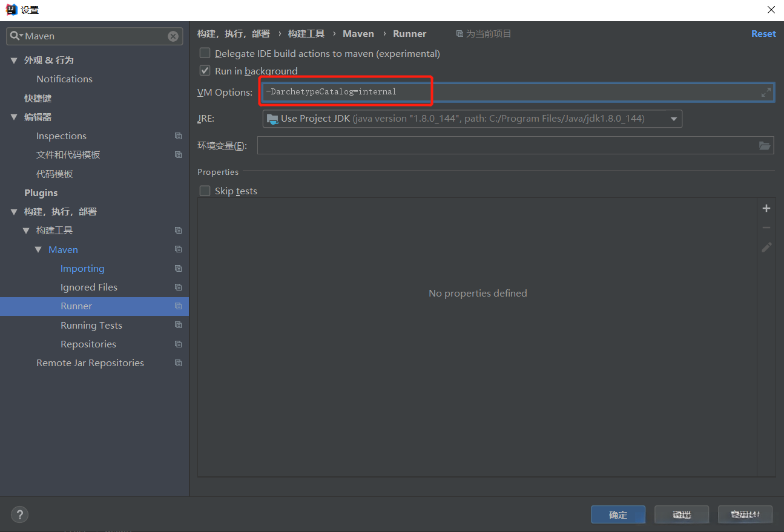Viewport: 784px width, 532px height.
Task: Open the JRE Use Project JDK dropdown
Action: [472, 119]
